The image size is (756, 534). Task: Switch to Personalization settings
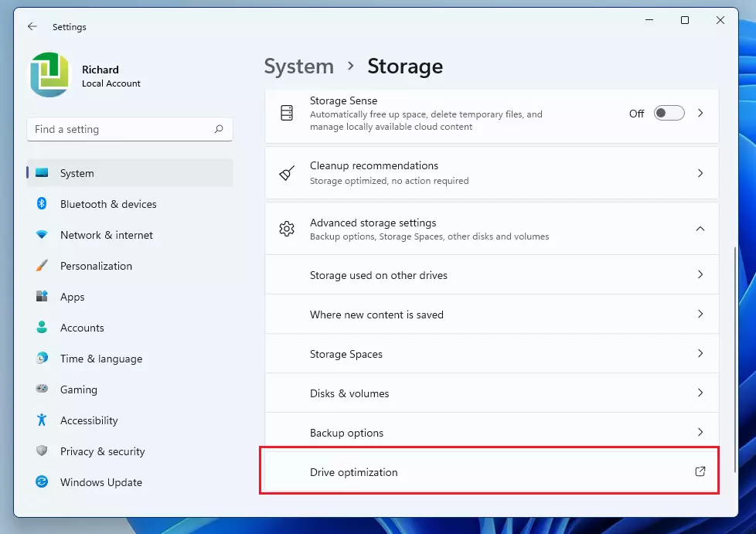130,266
